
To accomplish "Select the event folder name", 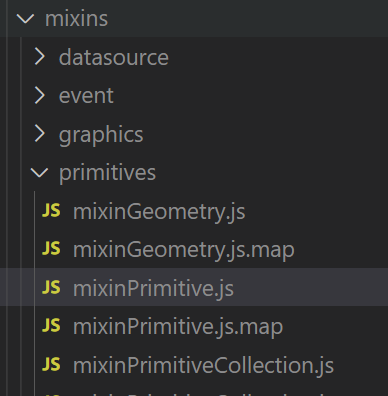I will (86, 96).
